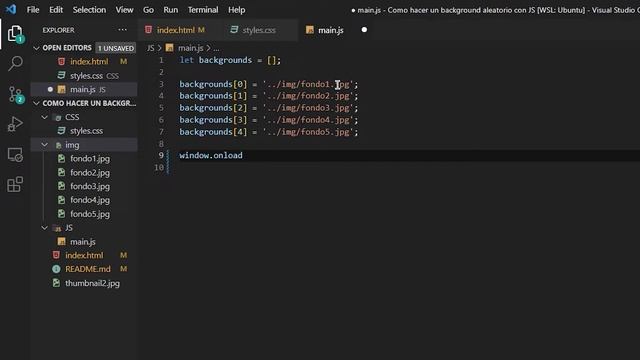Select the main.js editor tab
The image size is (640, 360).
point(331,30)
